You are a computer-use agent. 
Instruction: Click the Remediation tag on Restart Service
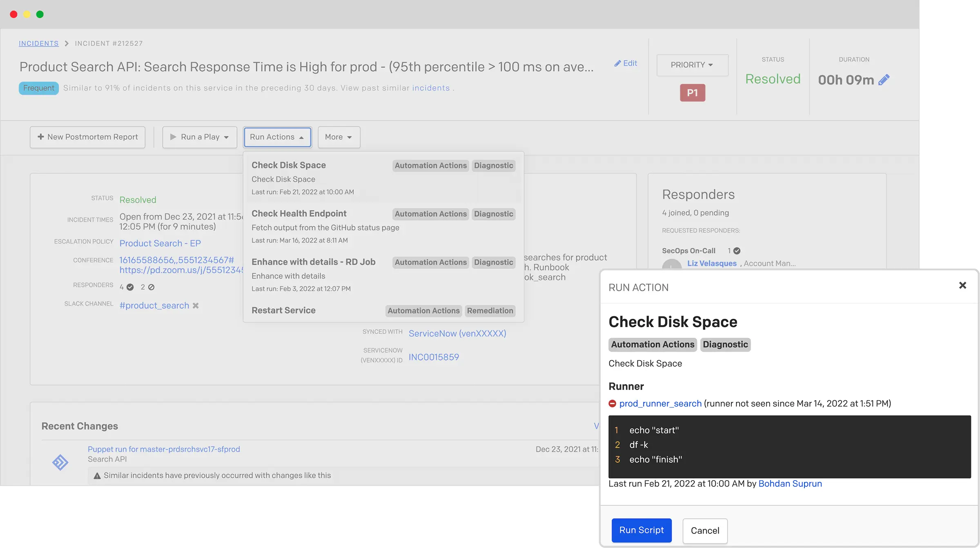[489, 310]
